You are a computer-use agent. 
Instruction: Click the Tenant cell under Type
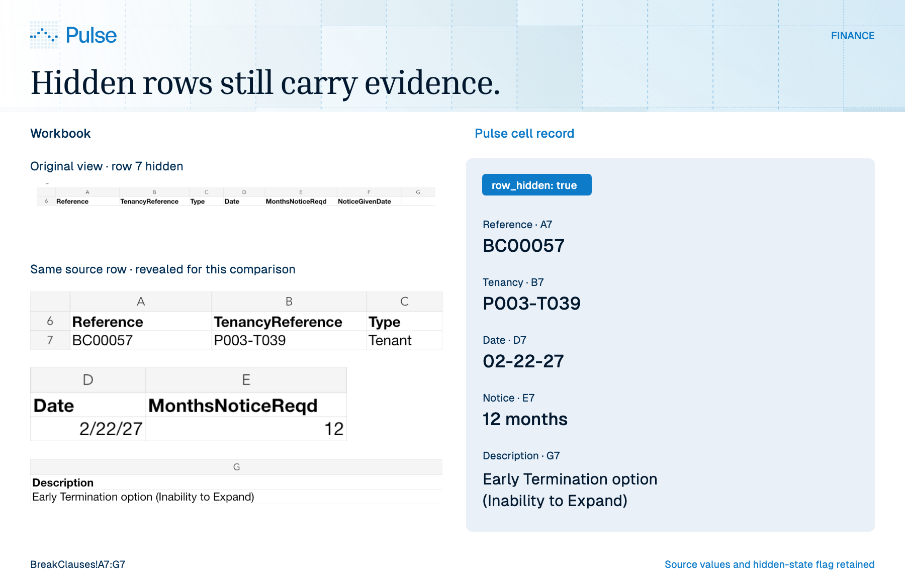coord(404,340)
